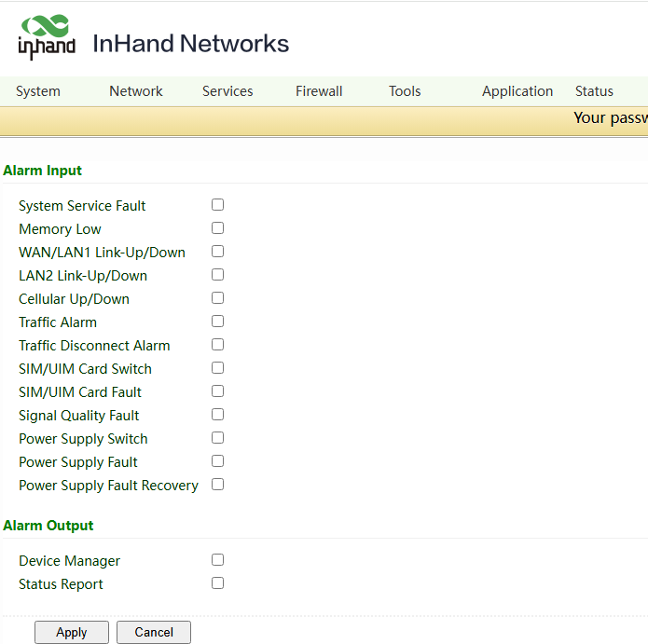Enable Power Supply Fault Recovery alarm
Screen dimensions: 648x644
pyautogui.click(x=217, y=485)
